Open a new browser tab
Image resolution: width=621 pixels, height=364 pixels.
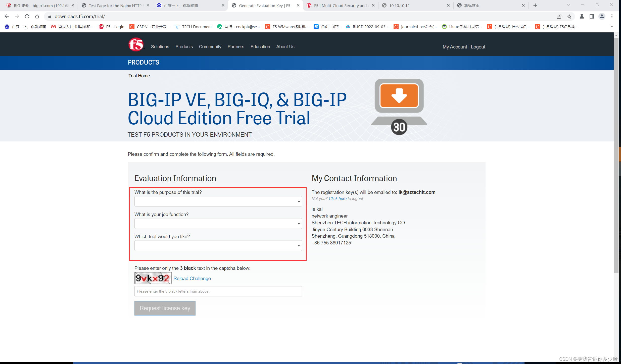tap(535, 5)
